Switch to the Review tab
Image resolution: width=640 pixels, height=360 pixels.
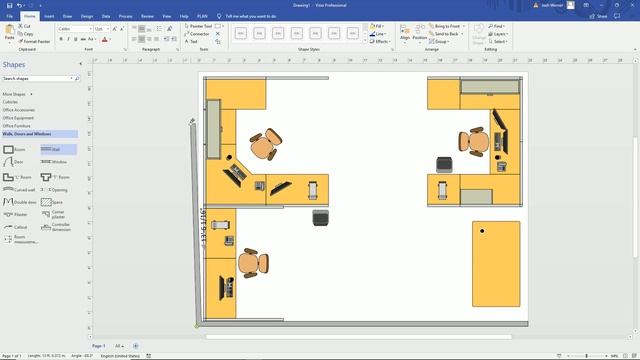(147, 16)
